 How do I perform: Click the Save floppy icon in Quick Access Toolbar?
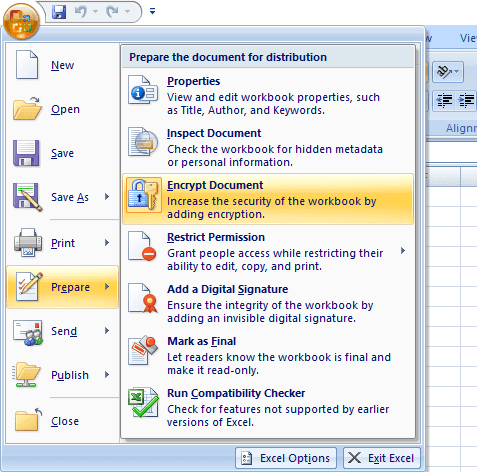pyautogui.click(x=59, y=12)
